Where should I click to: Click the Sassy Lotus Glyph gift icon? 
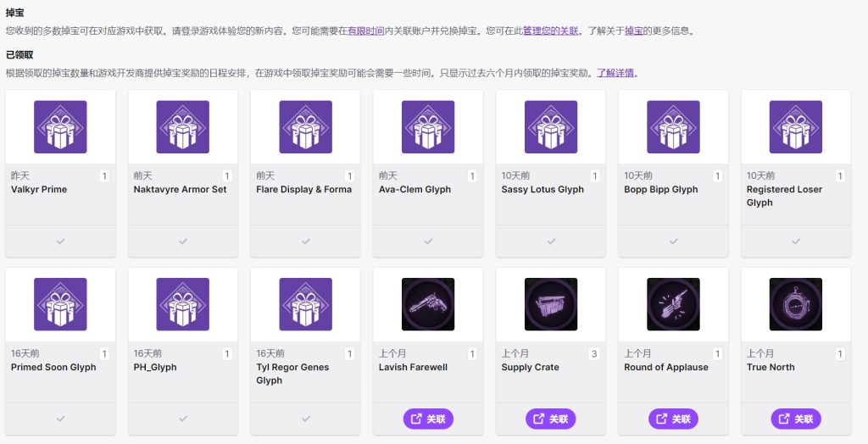[551, 127]
